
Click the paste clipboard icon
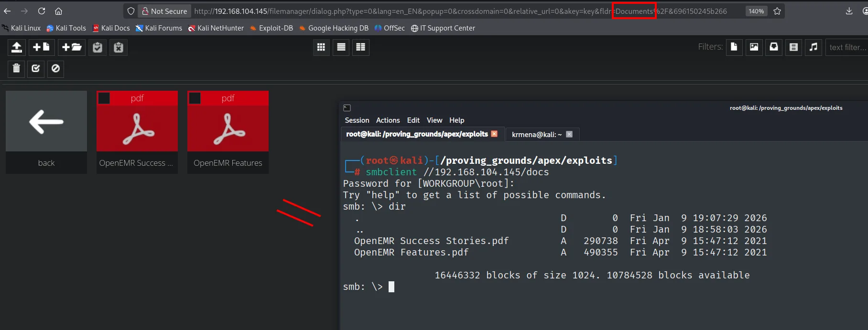[98, 47]
